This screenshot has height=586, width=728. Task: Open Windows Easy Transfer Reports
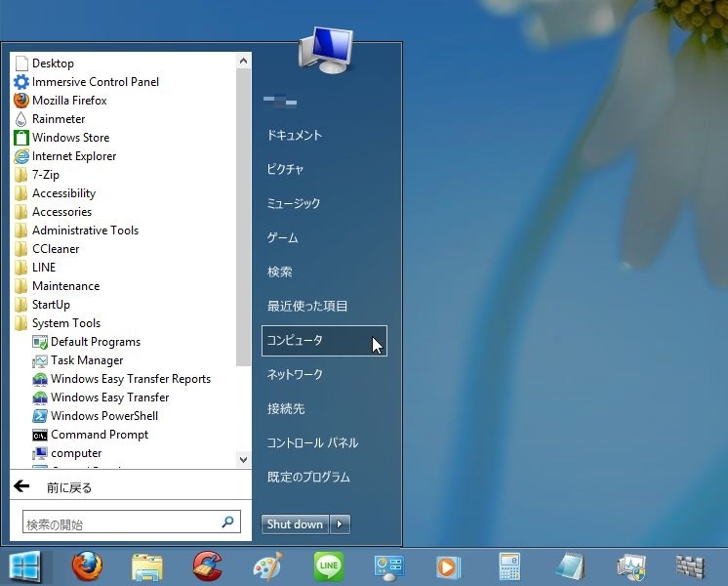[x=122, y=379]
